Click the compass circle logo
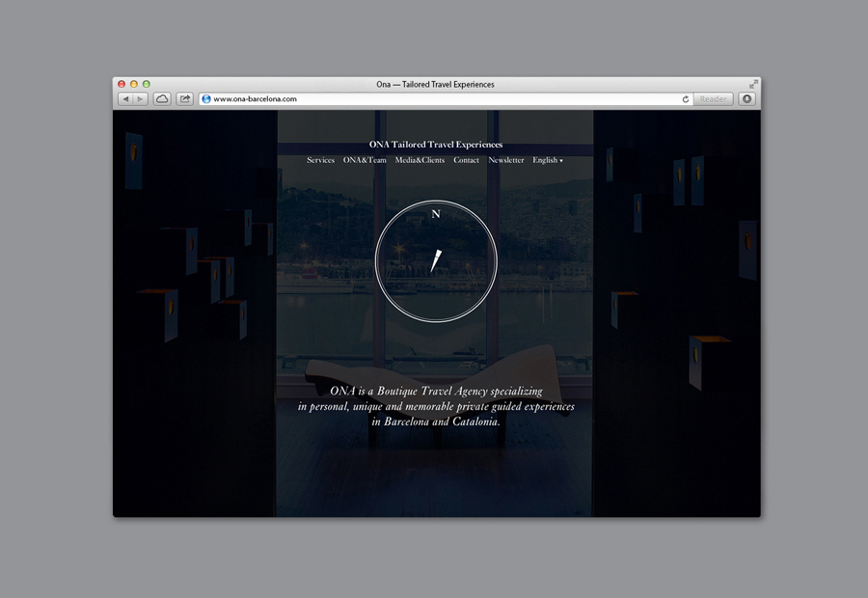The image size is (868, 598). point(436,260)
